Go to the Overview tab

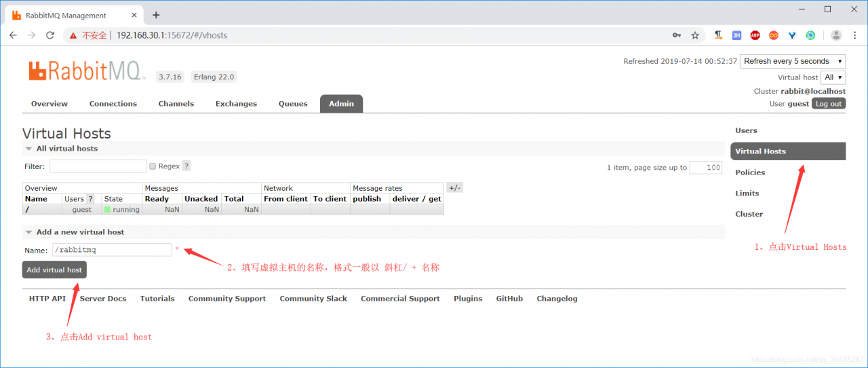tap(50, 104)
